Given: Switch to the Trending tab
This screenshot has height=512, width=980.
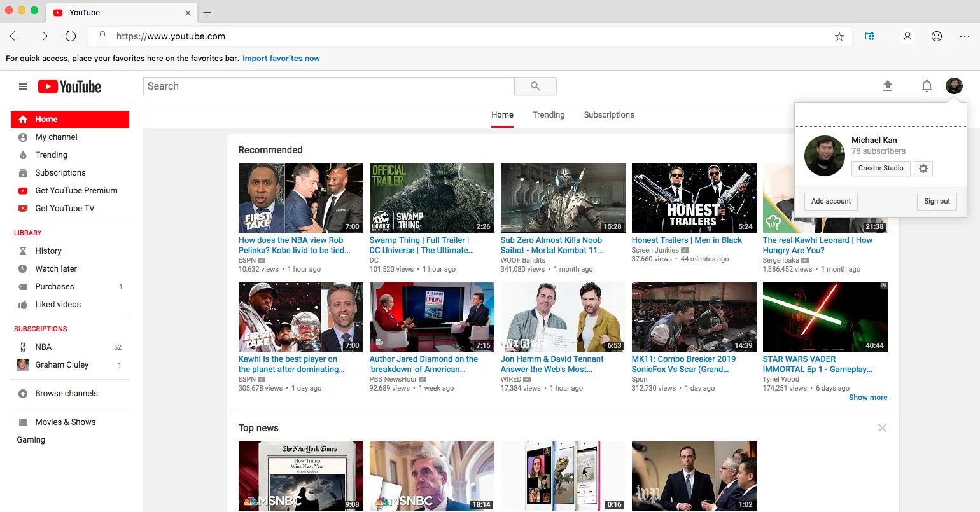Looking at the screenshot, I should tap(549, 115).
